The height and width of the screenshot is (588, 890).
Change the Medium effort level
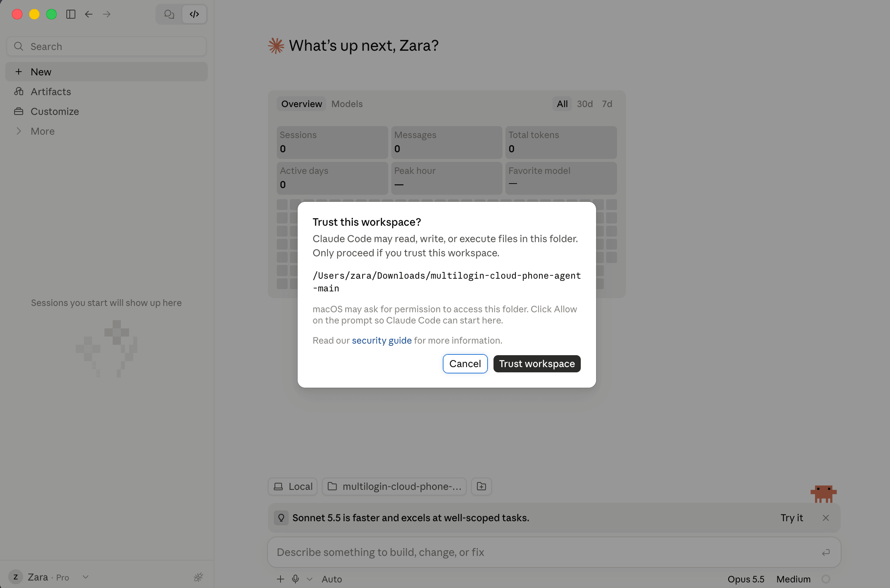point(793,579)
